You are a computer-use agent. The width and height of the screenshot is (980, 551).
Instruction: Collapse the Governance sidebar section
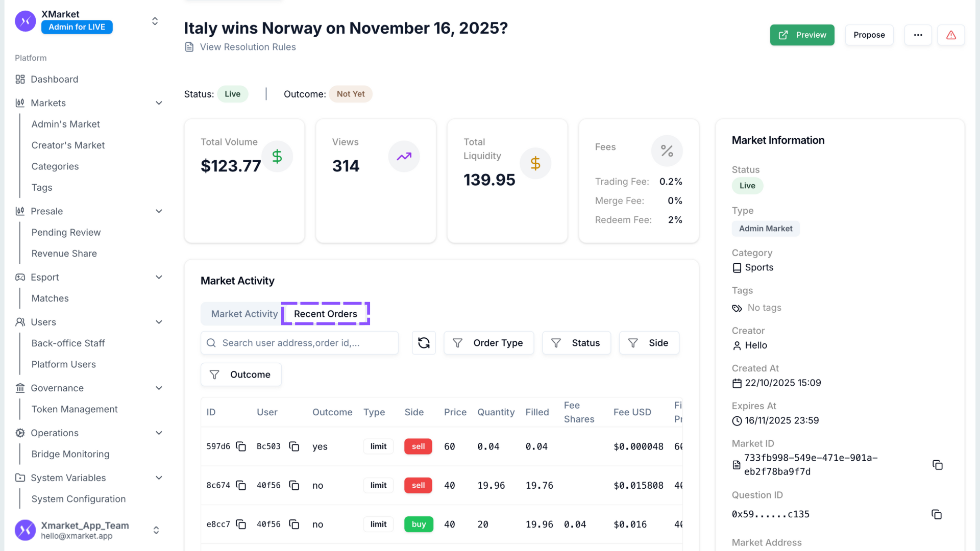159,388
